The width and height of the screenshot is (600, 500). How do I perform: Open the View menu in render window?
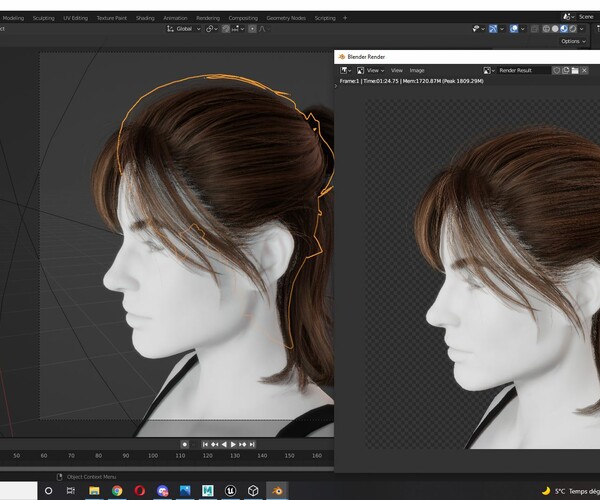point(397,70)
